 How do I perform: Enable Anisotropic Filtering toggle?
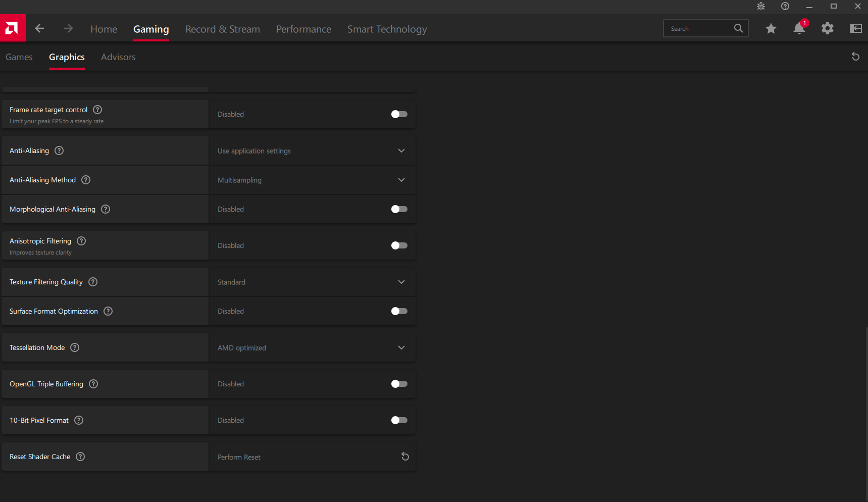click(399, 245)
